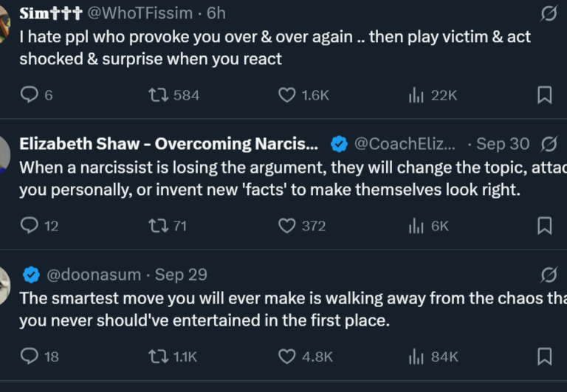This screenshot has height=392, width=567.
Task: Bookmark the Sim tweet
Action: 544,95
